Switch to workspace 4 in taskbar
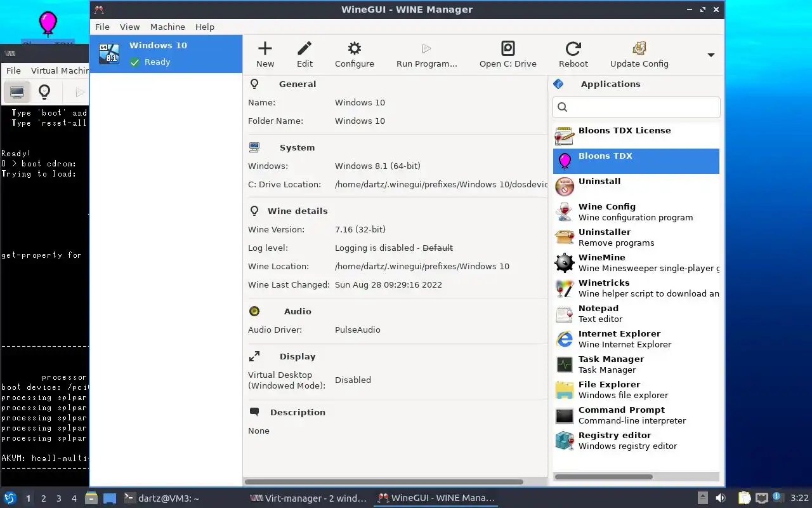Viewport: 812px width, 508px height. (74, 498)
